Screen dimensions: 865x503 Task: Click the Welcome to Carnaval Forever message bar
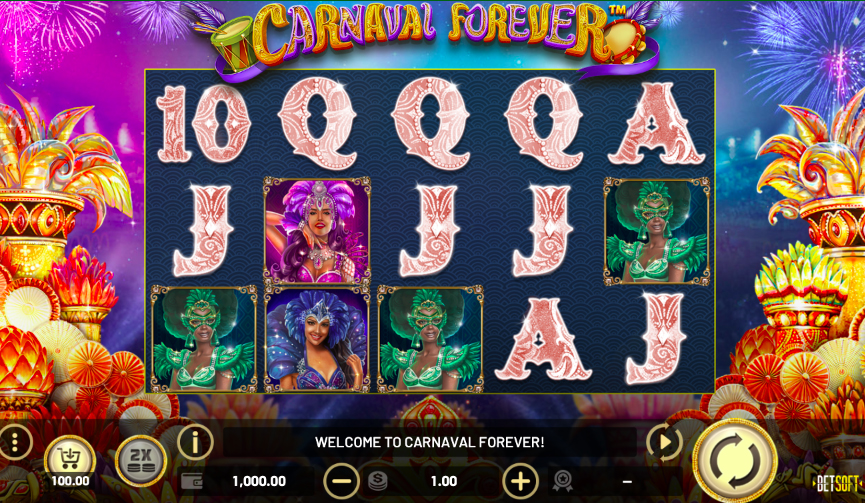[430, 442]
